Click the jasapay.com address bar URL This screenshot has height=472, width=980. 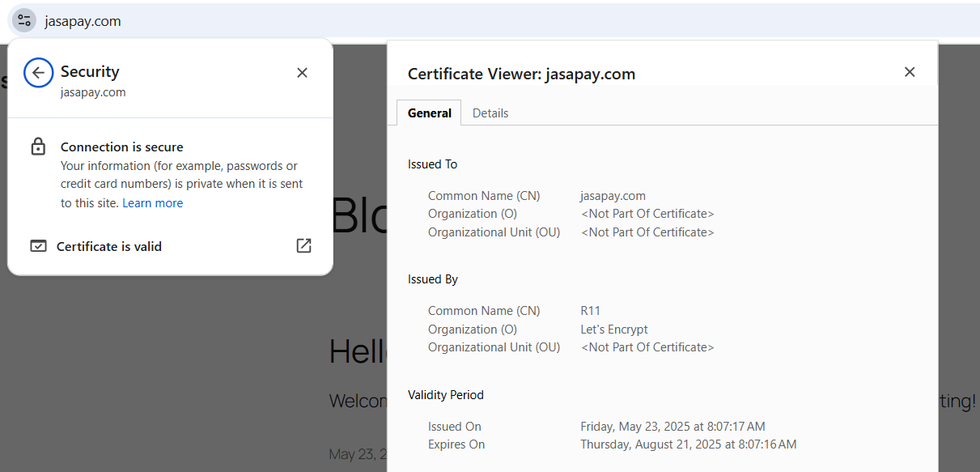(x=83, y=21)
